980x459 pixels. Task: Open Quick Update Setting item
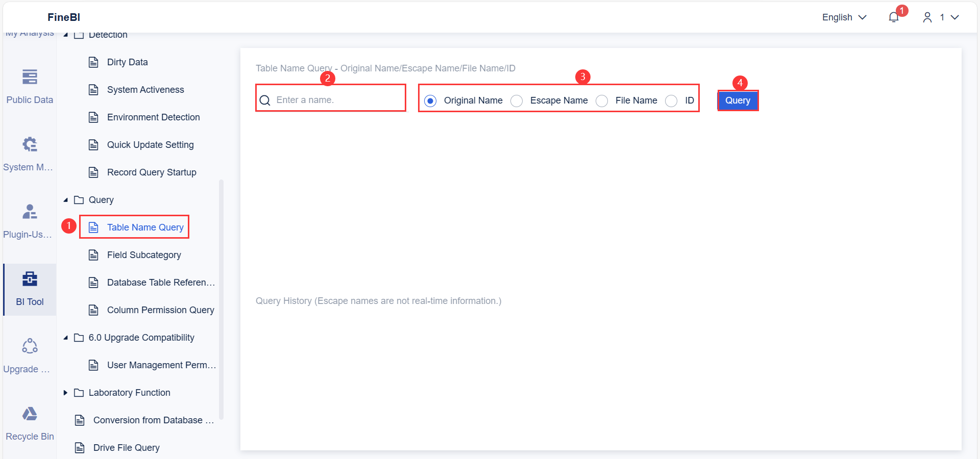(150, 145)
